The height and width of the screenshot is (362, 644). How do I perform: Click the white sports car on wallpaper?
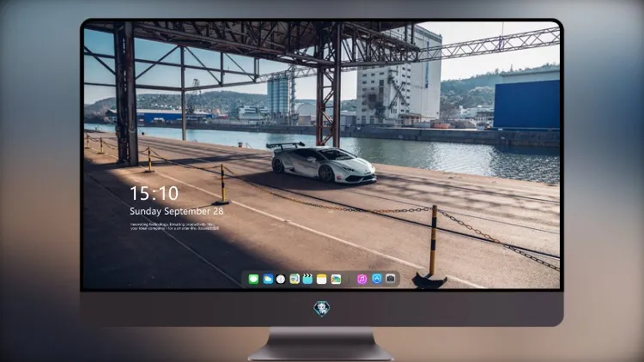click(322, 162)
